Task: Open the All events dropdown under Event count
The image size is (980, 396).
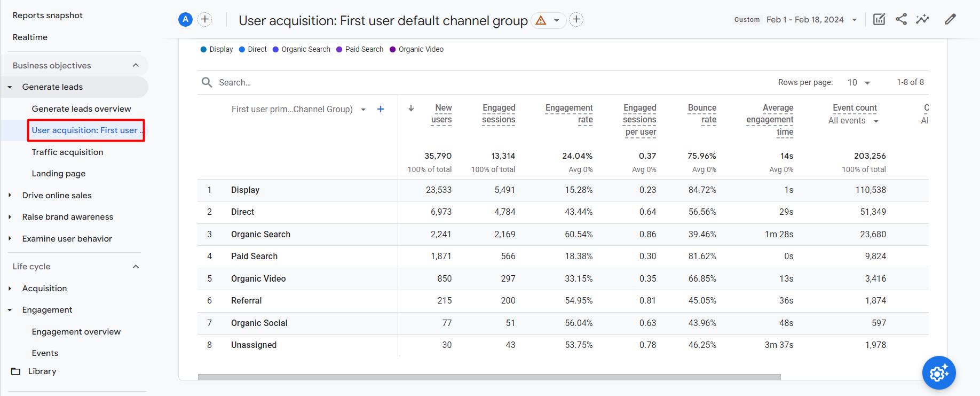Action: (853, 121)
